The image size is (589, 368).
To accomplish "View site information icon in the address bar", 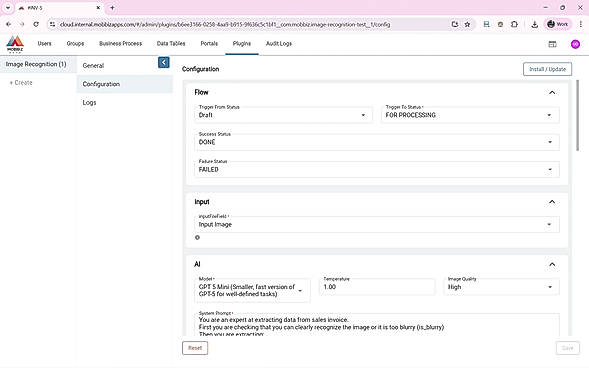I will tap(53, 24).
